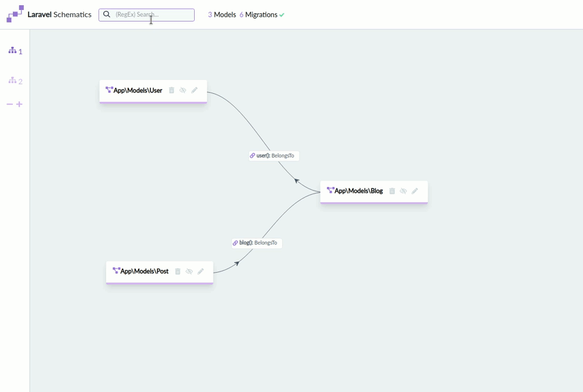Select diagram layout option 1 in sidebar
The image size is (583, 392).
pos(15,51)
